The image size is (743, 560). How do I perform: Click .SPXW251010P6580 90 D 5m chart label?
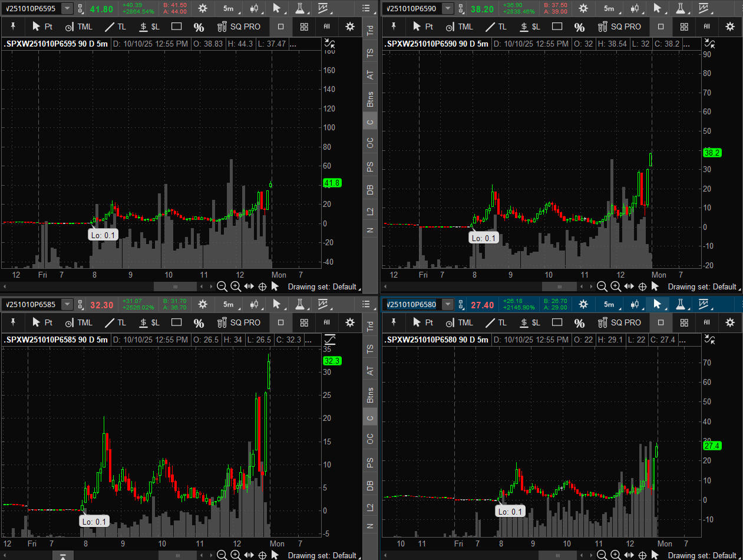point(436,340)
